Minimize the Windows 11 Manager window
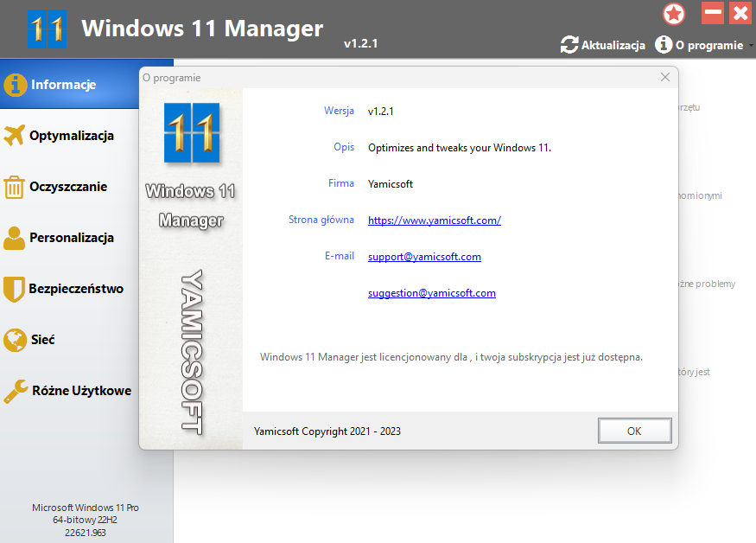The image size is (756, 543). (712, 13)
